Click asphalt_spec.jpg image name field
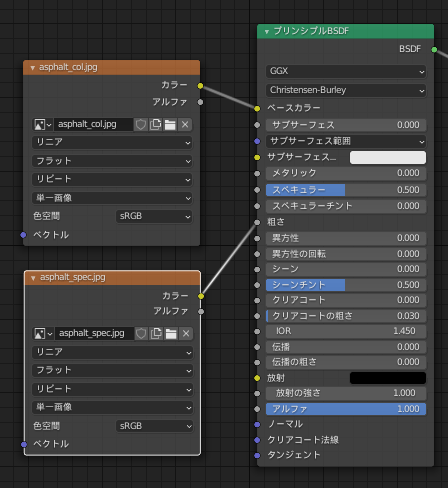Image resolution: width=448 pixels, height=488 pixels. (94, 333)
